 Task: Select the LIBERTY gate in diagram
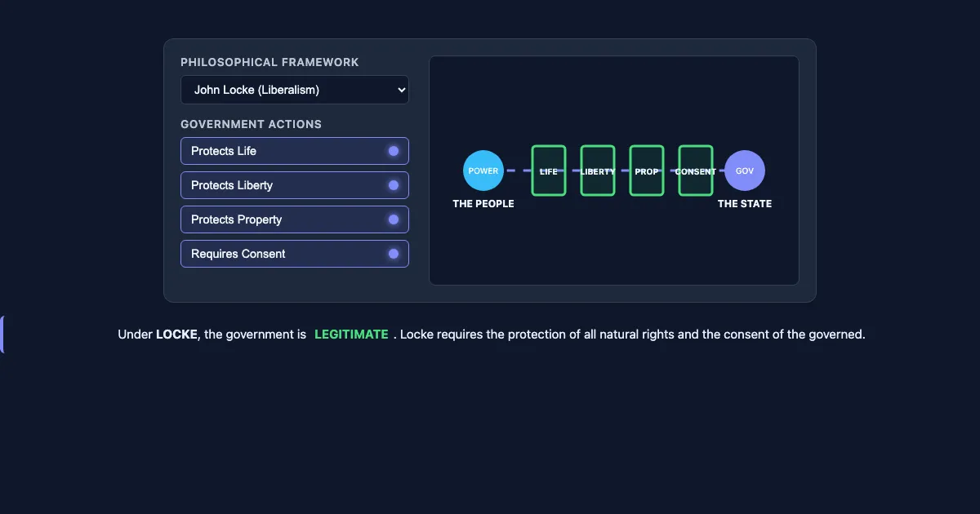[x=598, y=171]
